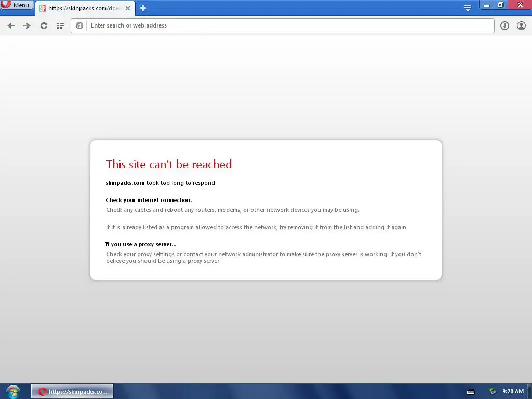Open a new tab with plus button
The image size is (532, 399).
[x=143, y=8]
